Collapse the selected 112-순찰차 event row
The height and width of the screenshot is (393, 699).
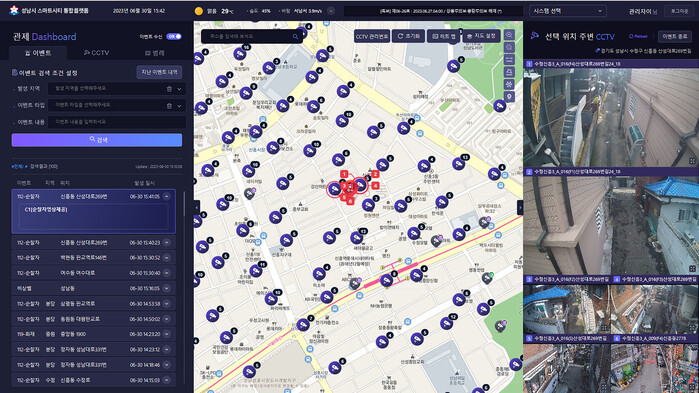point(167,196)
